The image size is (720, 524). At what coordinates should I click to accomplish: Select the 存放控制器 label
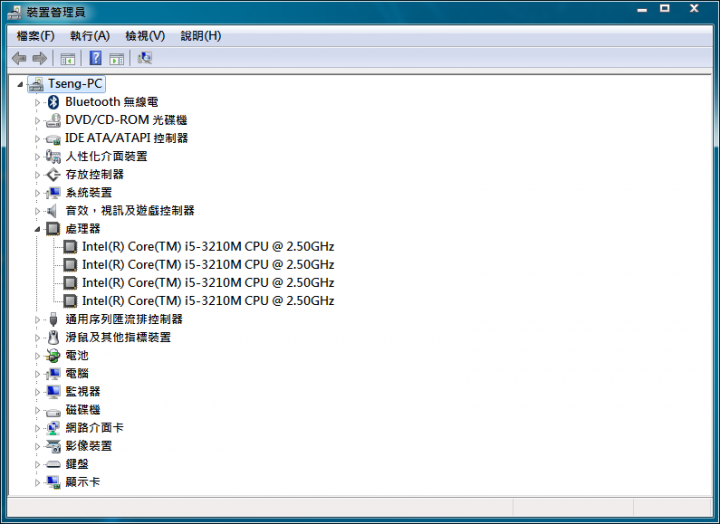(95, 175)
